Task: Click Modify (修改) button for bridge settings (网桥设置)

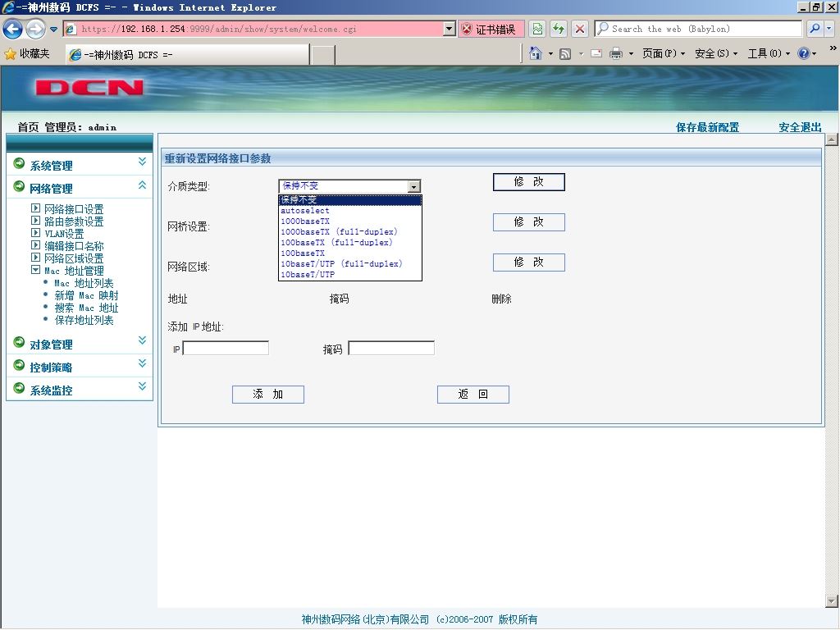Action: [529, 221]
